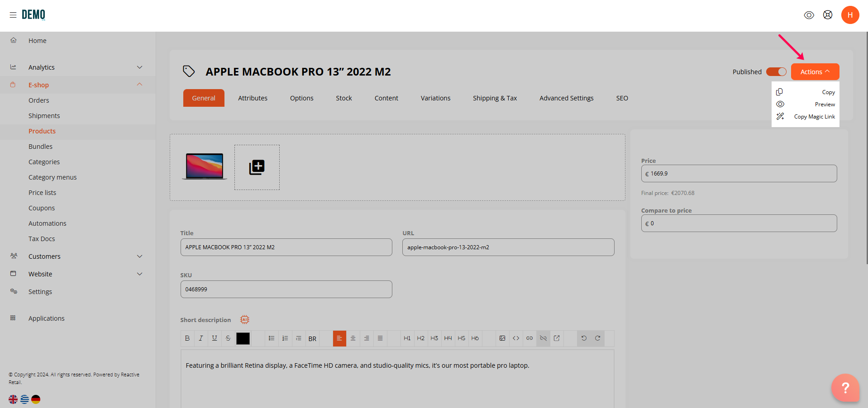
Task: Insert a numbered list
Action: point(285,338)
